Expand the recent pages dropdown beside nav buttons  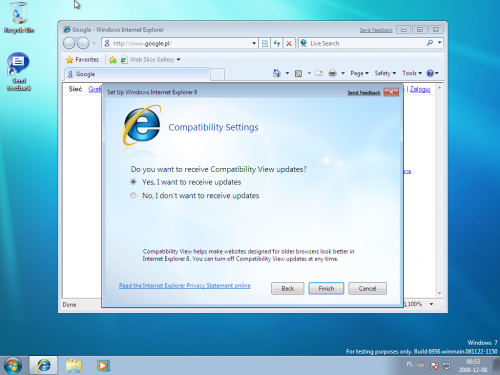(x=94, y=43)
